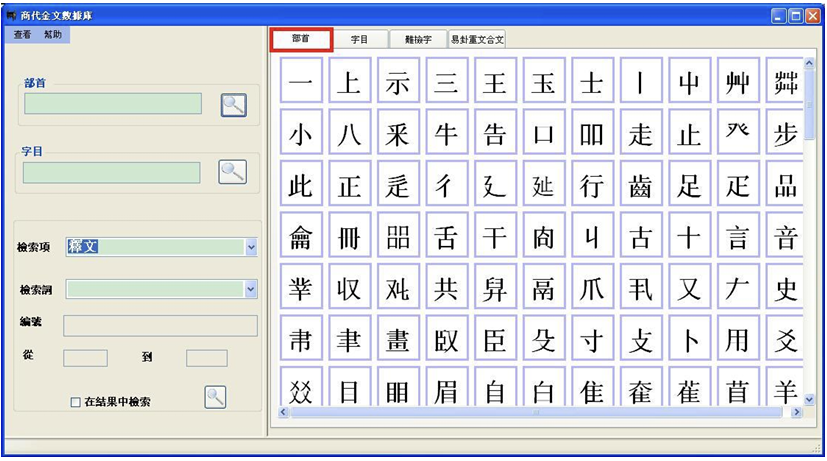Select the 用 radical tile

tap(738, 338)
